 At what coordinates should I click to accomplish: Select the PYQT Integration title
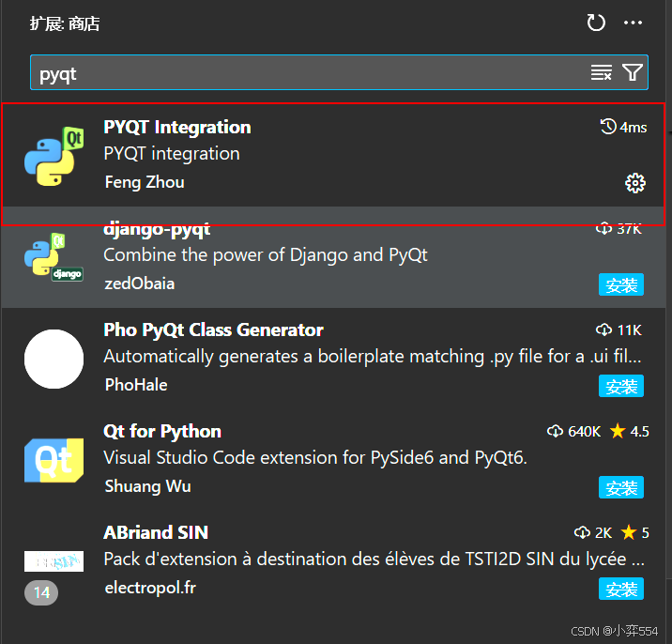[177, 128]
